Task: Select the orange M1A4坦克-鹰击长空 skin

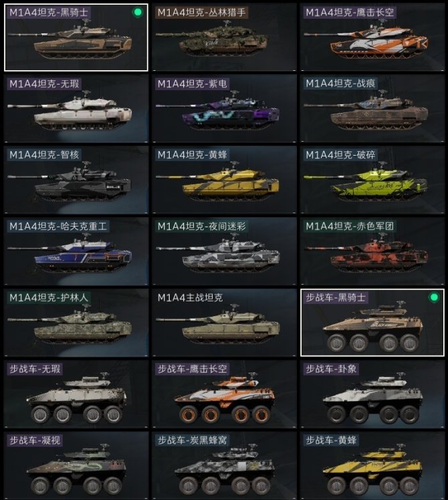Action: (372, 37)
